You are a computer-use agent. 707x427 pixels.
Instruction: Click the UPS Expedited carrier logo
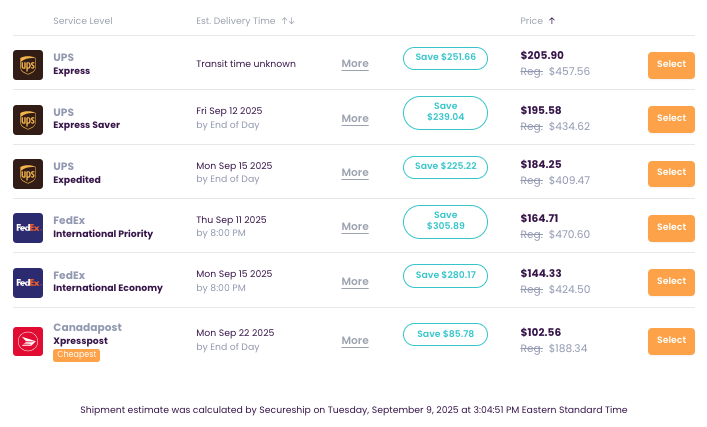[x=27, y=174]
